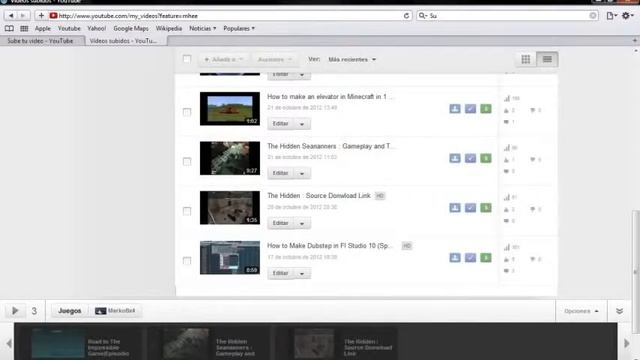Screen dimensions: 640x360
Task: Click Editar for The Hidden Seananners video
Action: coord(280,173)
